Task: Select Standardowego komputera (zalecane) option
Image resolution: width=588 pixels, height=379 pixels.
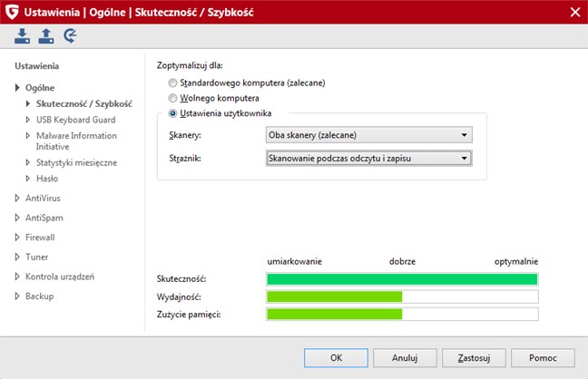Action: (247, 83)
